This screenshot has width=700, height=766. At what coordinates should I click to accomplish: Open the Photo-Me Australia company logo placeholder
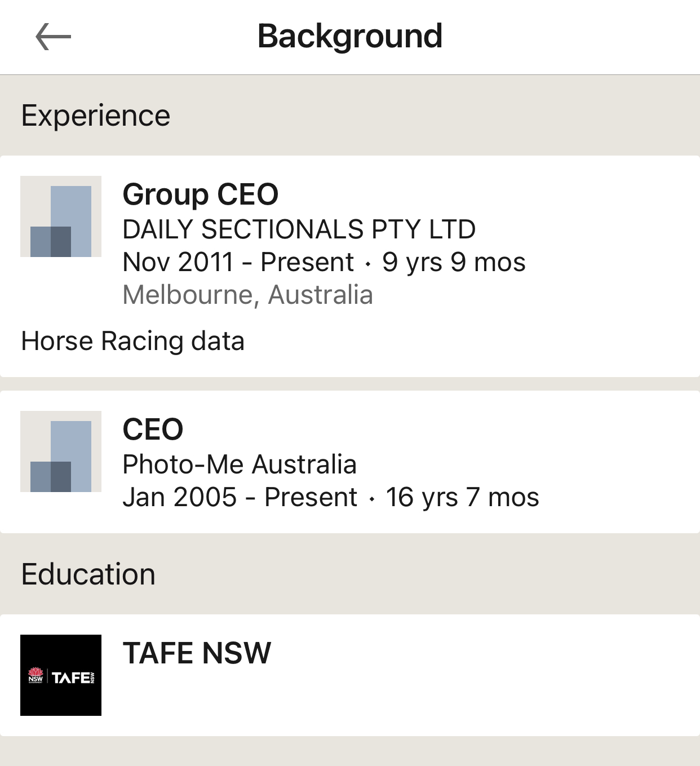(x=61, y=451)
